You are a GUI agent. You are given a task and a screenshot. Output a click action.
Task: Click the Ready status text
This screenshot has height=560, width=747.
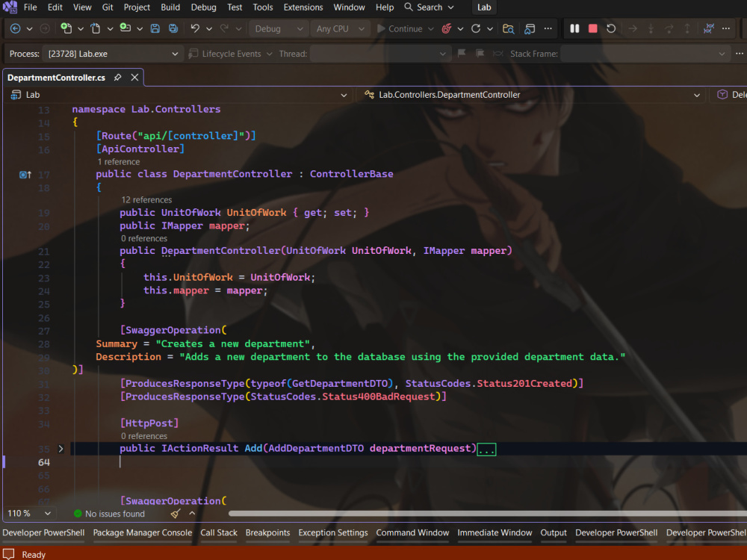34,554
